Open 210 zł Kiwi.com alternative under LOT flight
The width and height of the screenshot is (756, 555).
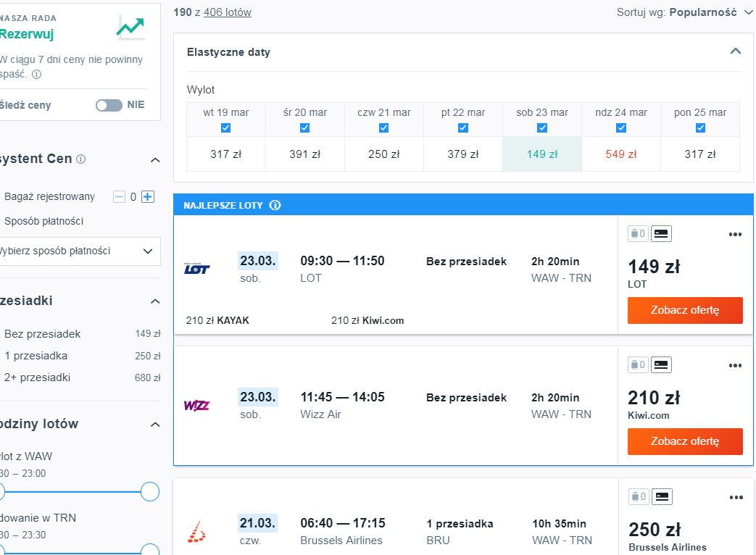tap(367, 320)
